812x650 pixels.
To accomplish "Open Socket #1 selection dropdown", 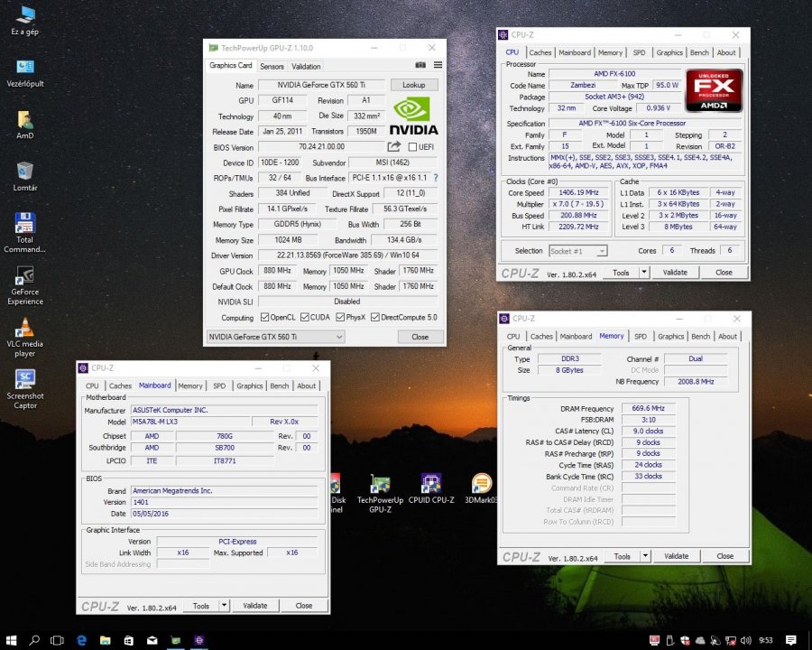I will (x=577, y=251).
